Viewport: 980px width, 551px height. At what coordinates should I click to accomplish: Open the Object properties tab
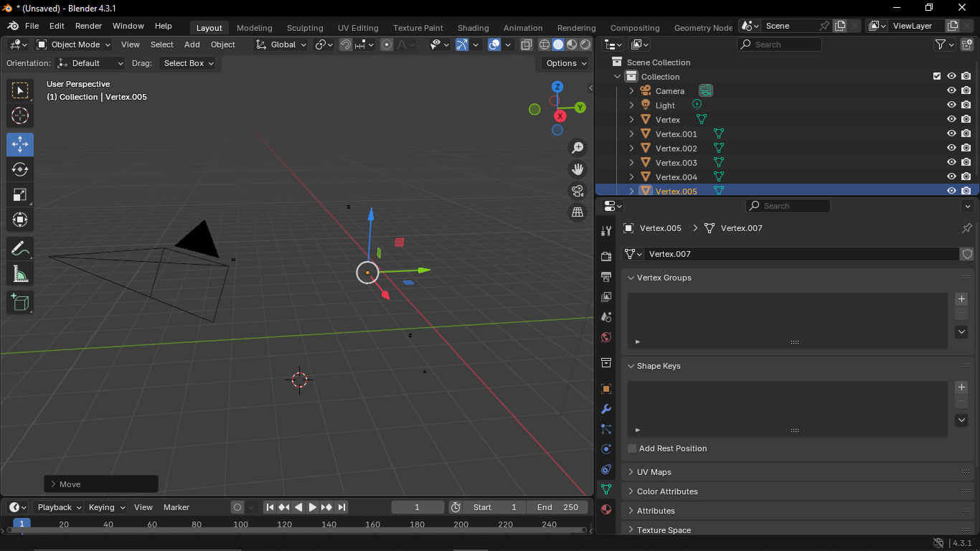tap(606, 389)
